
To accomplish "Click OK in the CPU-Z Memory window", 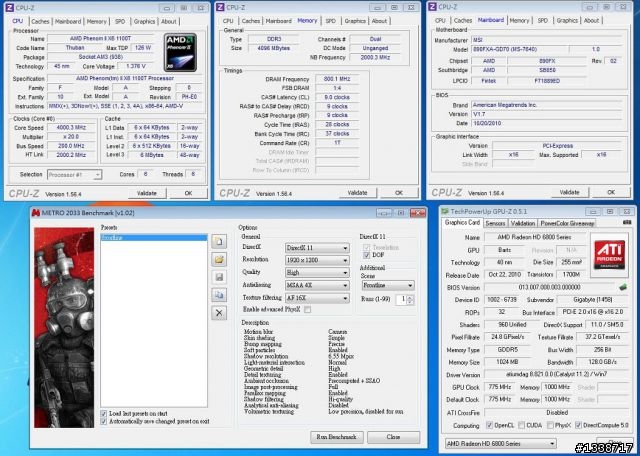I will coord(399,193).
